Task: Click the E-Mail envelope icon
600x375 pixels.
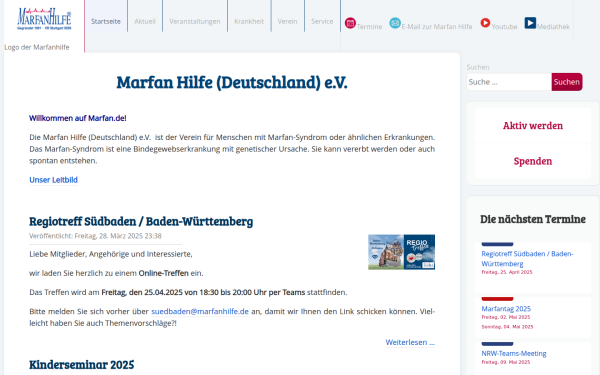Action: [395, 23]
